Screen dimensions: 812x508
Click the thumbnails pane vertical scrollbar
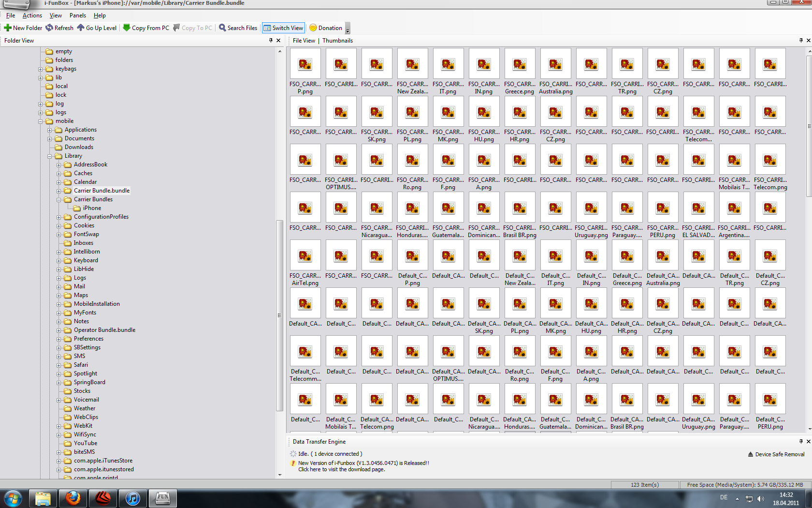[x=809, y=126]
